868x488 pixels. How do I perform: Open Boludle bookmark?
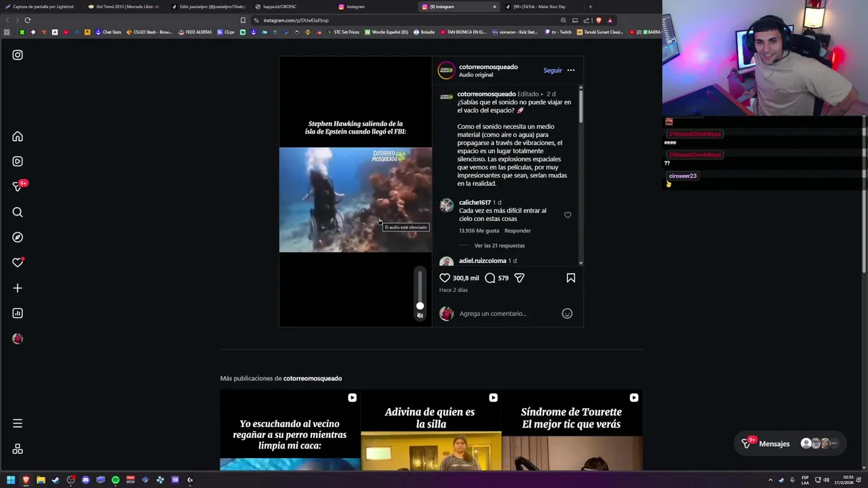click(424, 32)
